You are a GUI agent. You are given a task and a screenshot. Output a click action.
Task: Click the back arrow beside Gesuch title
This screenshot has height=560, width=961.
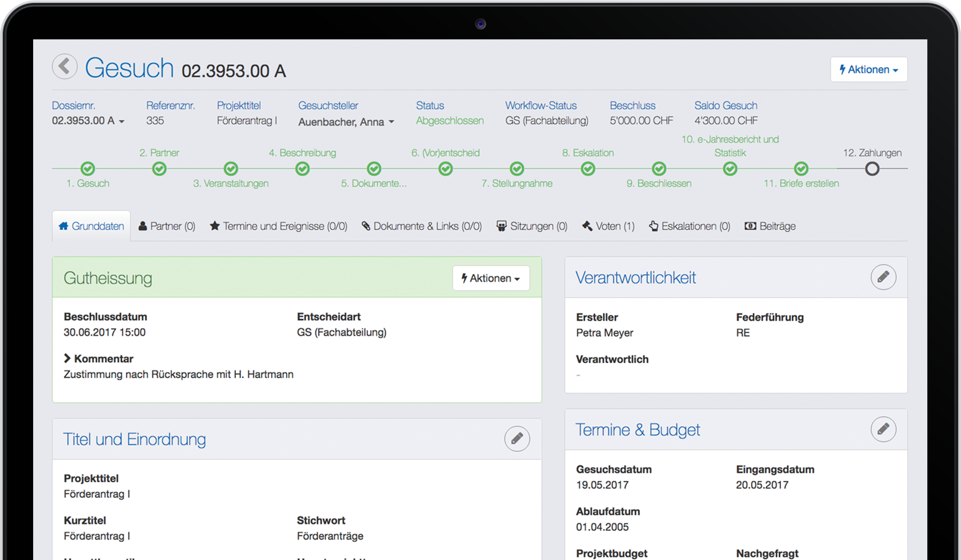65,67
